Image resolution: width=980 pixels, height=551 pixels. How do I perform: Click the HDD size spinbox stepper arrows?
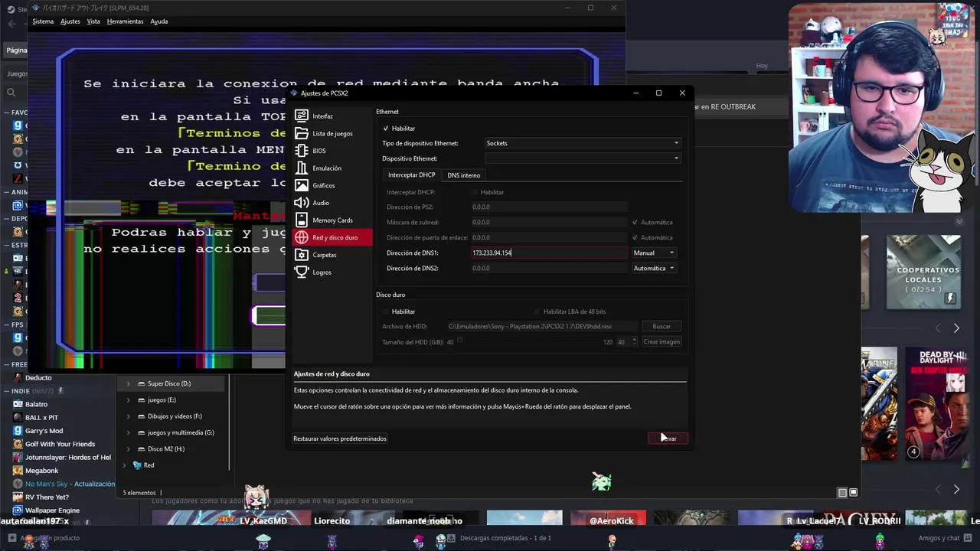[634, 342]
